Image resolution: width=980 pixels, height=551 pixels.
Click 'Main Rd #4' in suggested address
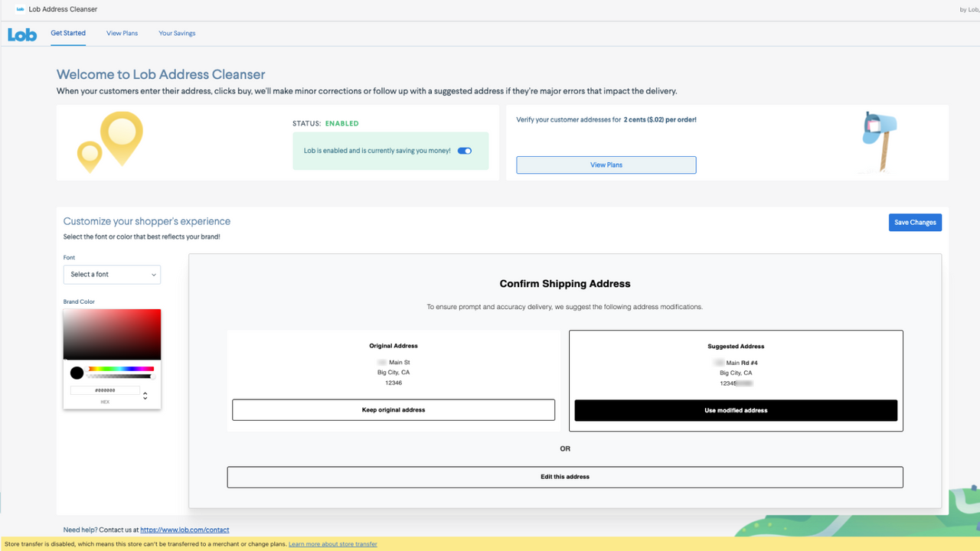(742, 363)
